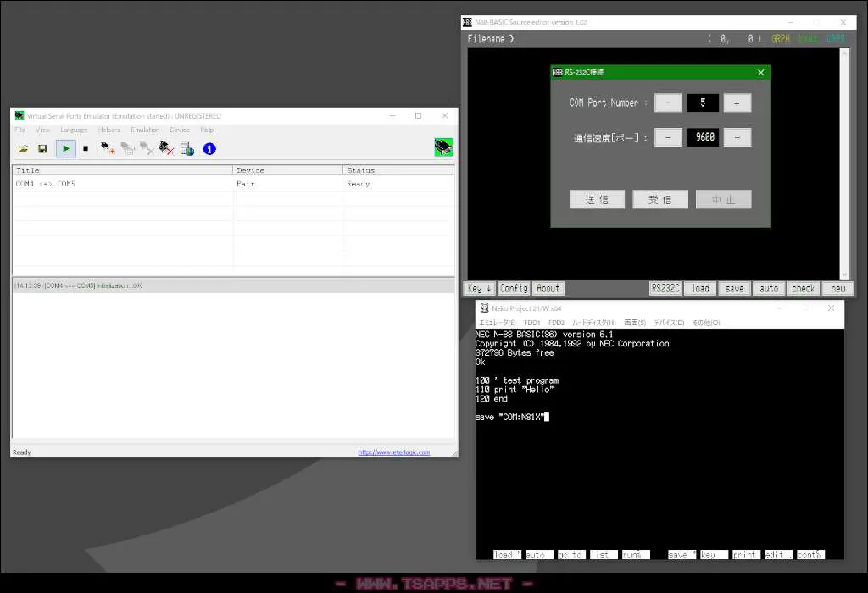Click the 9600 baud rate value field
This screenshot has height=593, width=868.
coord(703,137)
